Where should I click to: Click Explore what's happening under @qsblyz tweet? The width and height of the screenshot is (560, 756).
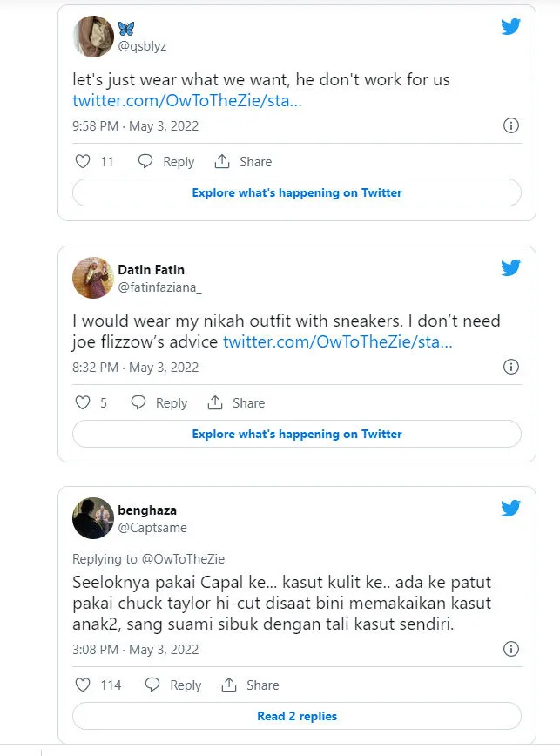296,192
